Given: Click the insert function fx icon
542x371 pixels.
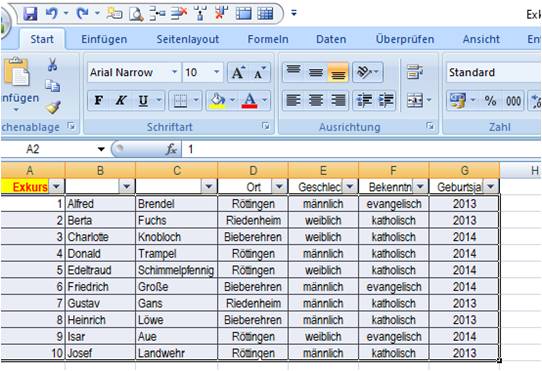Looking at the screenshot, I should [x=171, y=149].
